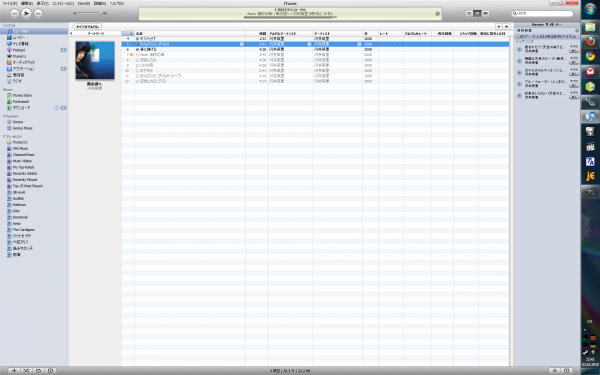Screen dimensions: 600x375
Task: Adjust the volume slider
Action: (x=89, y=13)
